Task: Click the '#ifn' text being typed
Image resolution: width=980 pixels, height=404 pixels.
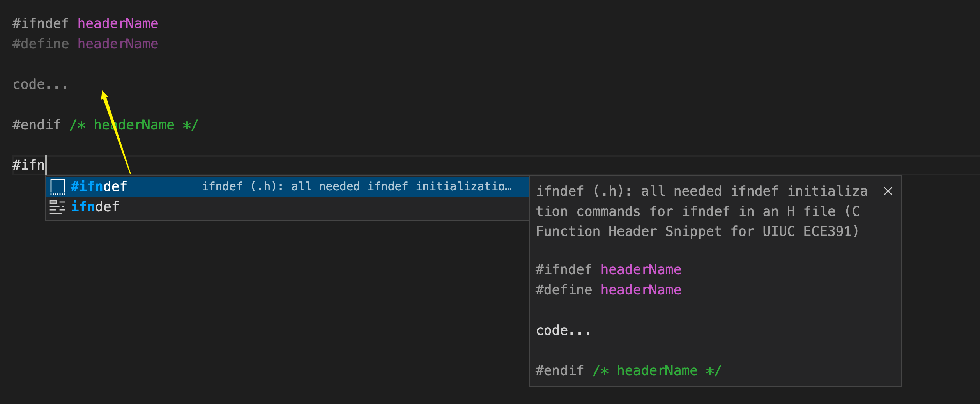Action: click(x=28, y=165)
